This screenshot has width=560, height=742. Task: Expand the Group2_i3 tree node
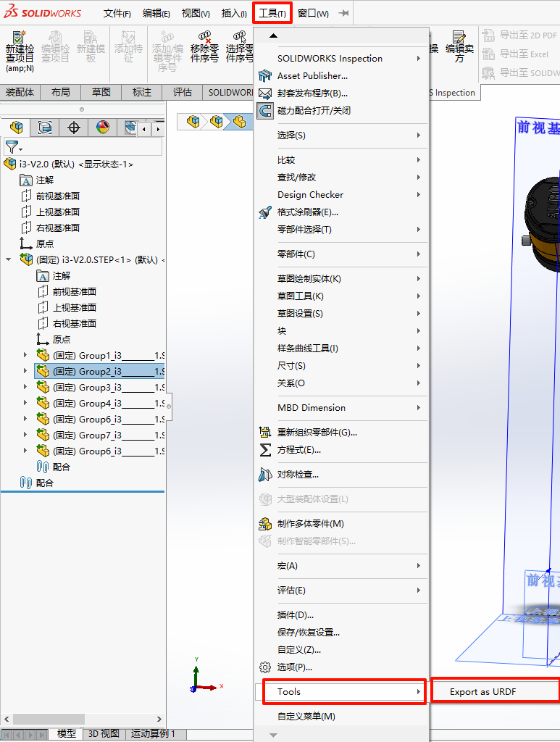25,371
